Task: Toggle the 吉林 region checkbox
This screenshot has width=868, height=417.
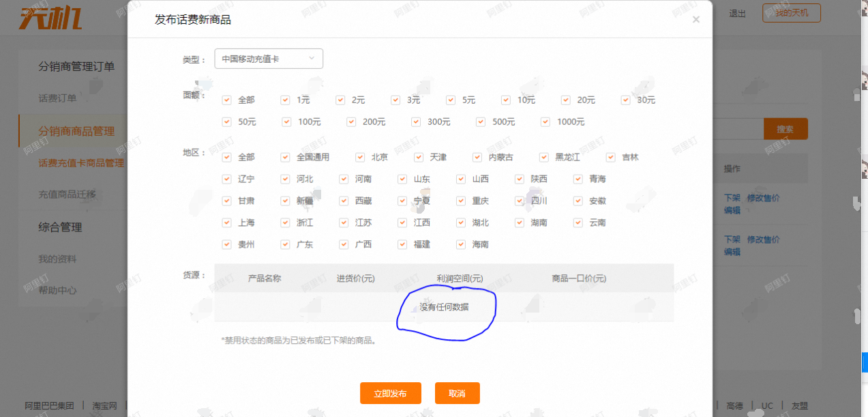Action: tap(611, 157)
